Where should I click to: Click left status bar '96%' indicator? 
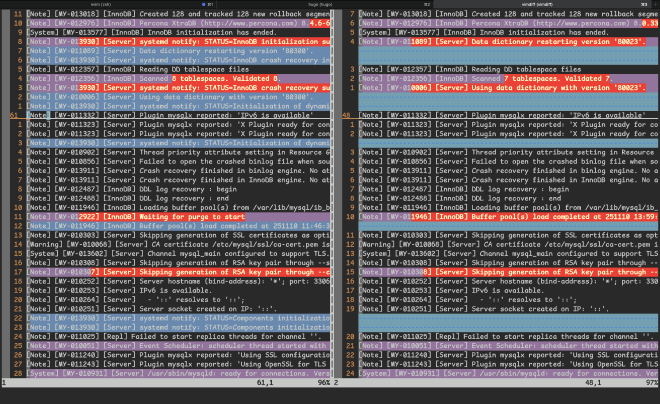324,383
